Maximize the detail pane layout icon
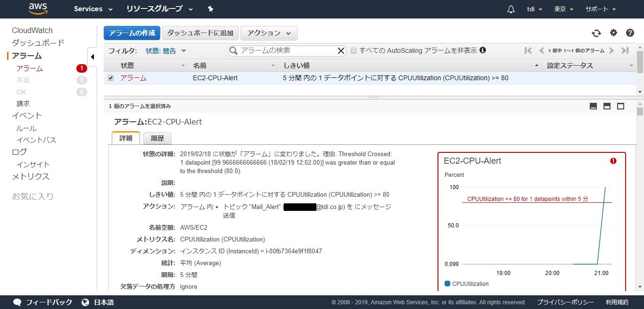This screenshot has height=309, width=644. point(620,106)
